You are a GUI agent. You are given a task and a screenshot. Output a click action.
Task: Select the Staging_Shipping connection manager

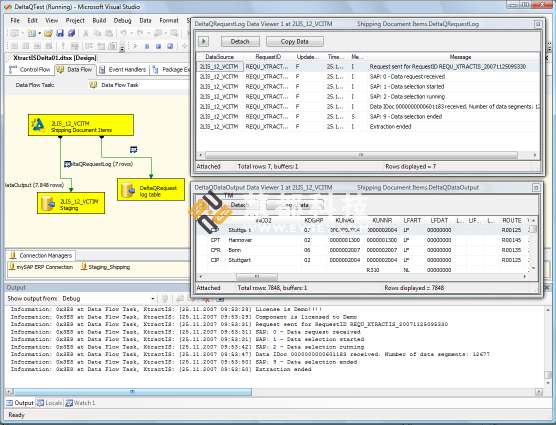point(105,267)
